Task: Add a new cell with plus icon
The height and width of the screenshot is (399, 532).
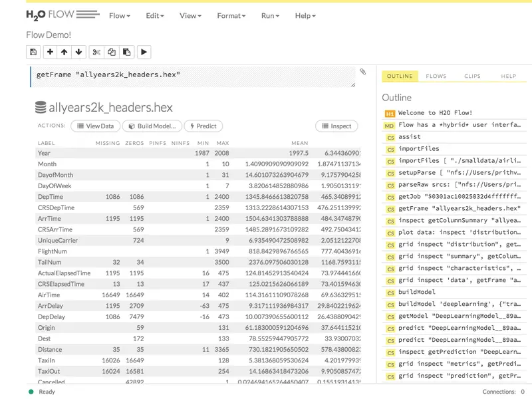Action: (50, 52)
